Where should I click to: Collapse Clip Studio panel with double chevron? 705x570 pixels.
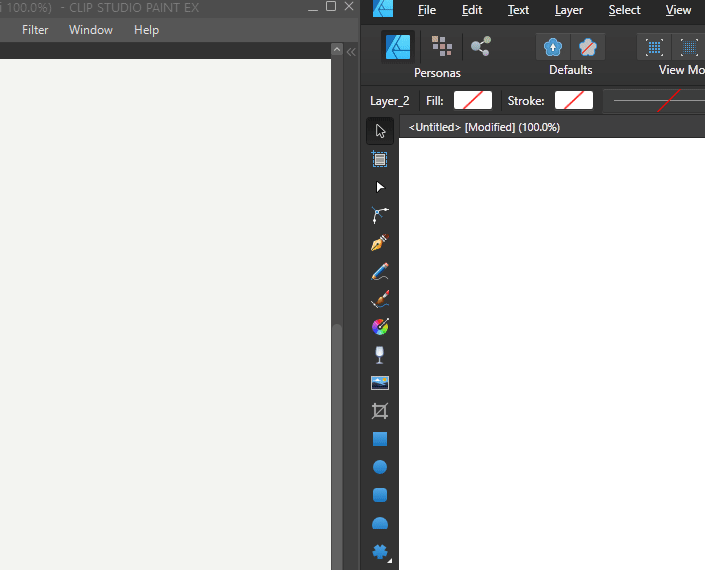click(x=351, y=51)
